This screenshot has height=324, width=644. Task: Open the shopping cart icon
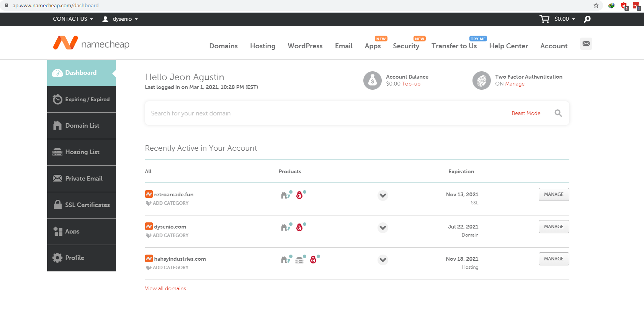pos(544,19)
